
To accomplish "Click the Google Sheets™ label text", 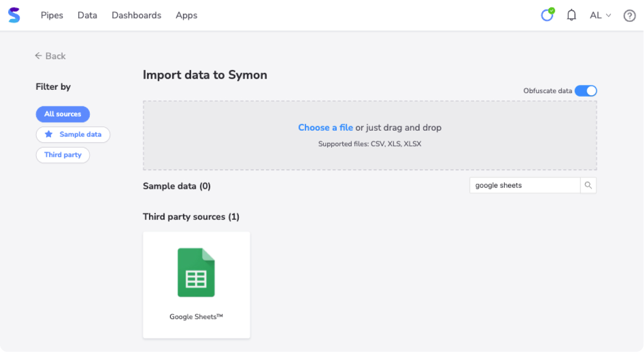I will tap(196, 317).
